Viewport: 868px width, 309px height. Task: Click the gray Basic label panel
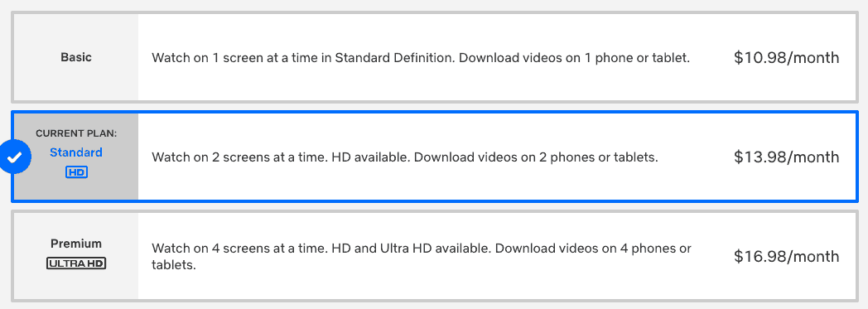click(x=76, y=57)
